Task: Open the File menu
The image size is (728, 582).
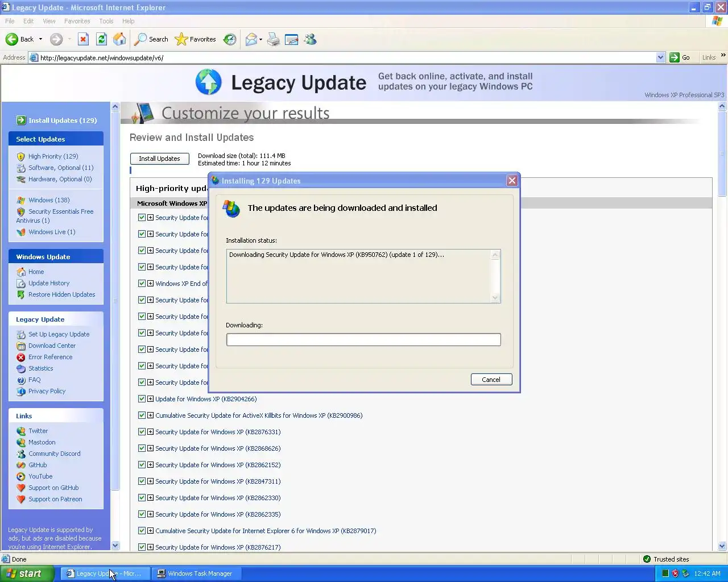Action: tap(10, 21)
